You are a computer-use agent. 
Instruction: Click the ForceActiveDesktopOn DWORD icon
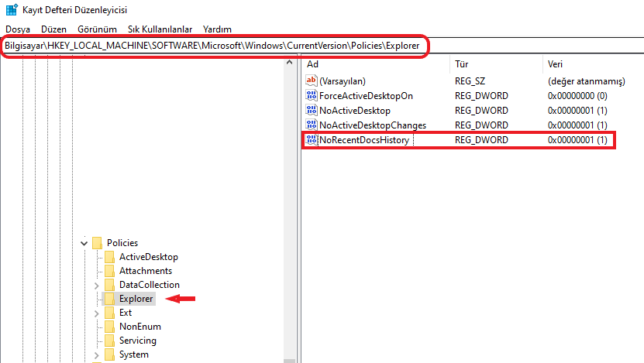pyautogui.click(x=312, y=96)
